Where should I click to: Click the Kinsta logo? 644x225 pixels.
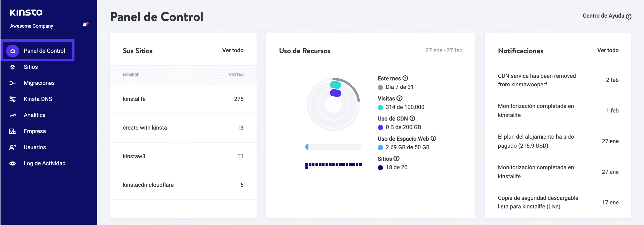[x=26, y=13]
